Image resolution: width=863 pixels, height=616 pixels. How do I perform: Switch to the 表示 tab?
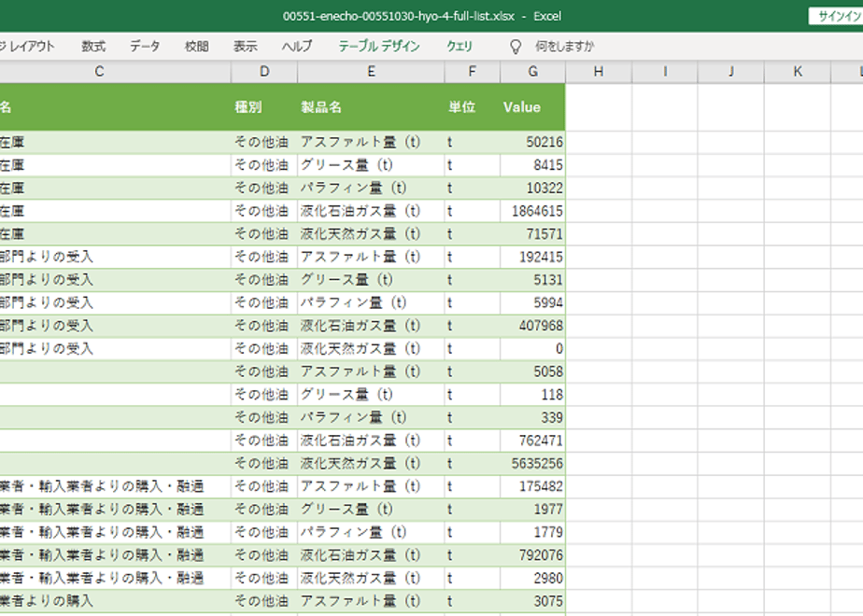(245, 47)
